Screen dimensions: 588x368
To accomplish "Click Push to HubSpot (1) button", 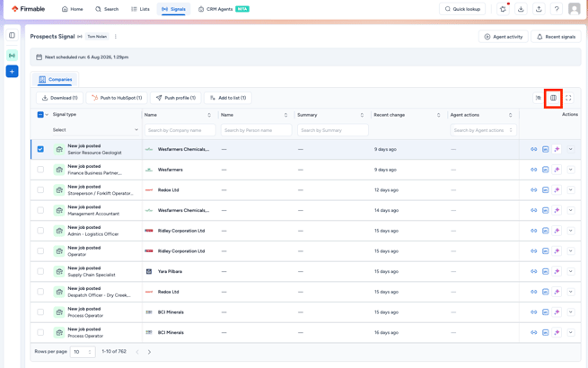I will click(x=117, y=98).
